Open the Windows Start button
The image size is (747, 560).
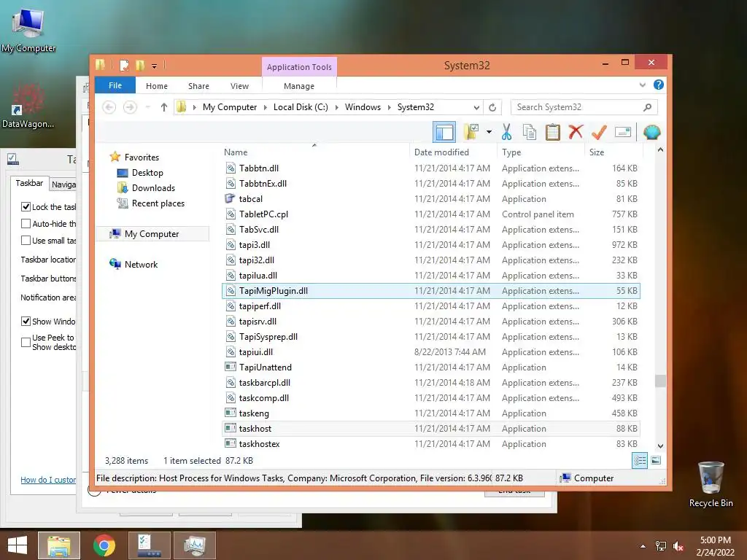(18, 545)
